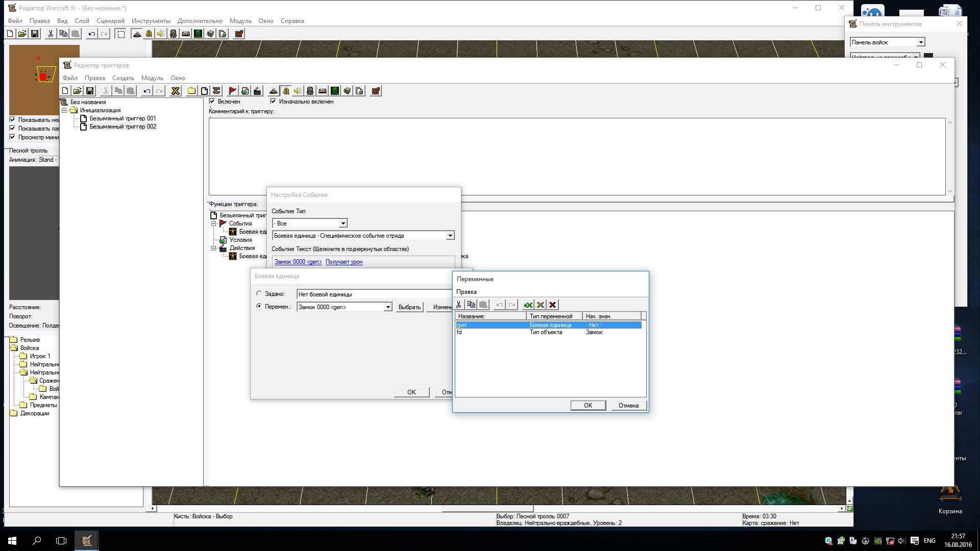Viewport: 980px width, 551px height.
Task: Toggle Изначально включен checkbox
Action: click(273, 102)
